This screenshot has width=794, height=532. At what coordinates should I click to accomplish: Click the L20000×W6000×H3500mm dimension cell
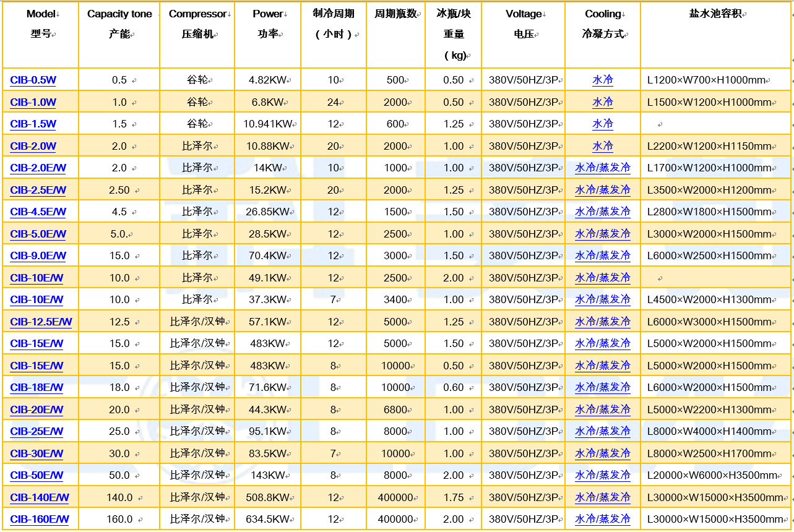coord(712,475)
